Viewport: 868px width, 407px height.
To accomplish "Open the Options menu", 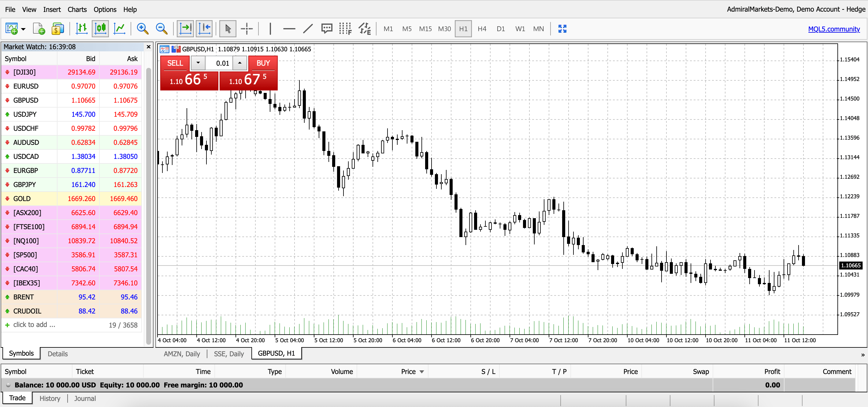I will point(105,9).
